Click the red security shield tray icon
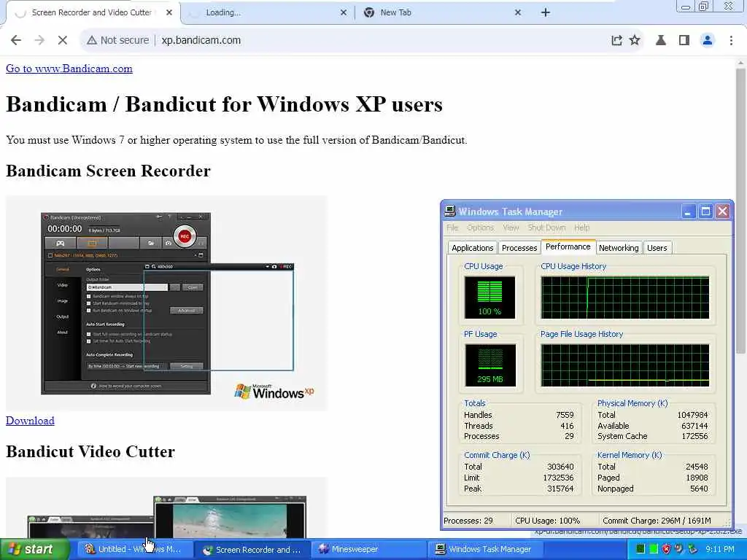Image resolution: width=747 pixels, height=560 pixels. tap(667, 550)
